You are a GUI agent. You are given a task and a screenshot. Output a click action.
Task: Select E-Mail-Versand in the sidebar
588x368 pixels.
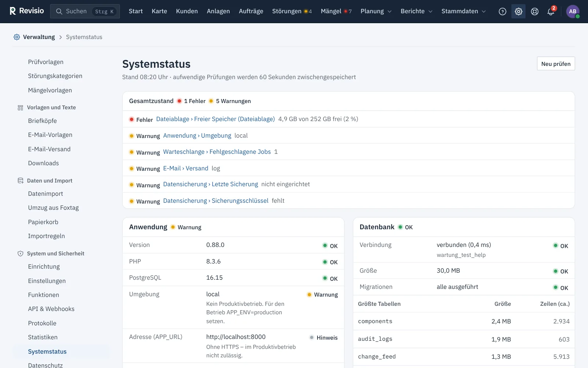pyautogui.click(x=49, y=149)
